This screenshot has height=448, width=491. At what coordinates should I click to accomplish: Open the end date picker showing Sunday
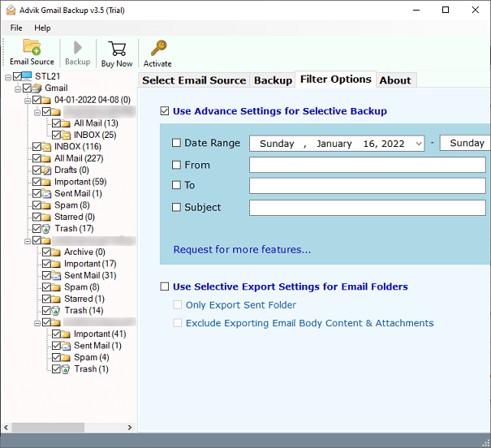pyautogui.click(x=465, y=143)
